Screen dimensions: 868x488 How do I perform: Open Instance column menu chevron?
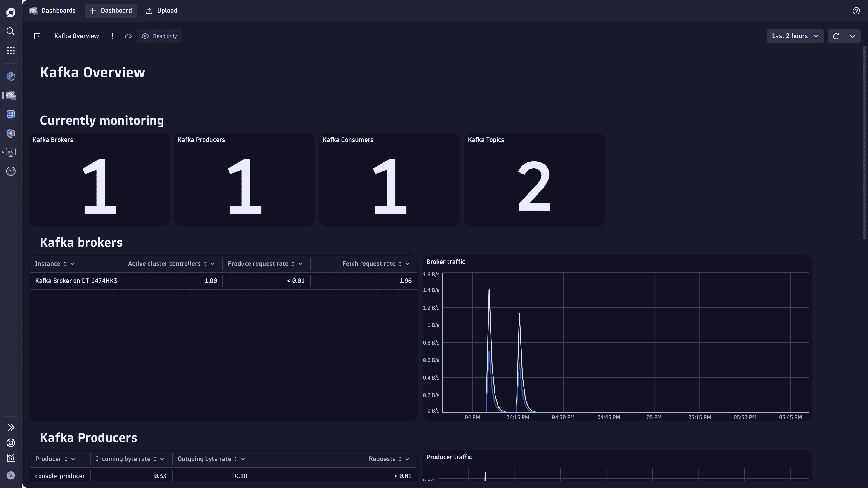(x=72, y=264)
